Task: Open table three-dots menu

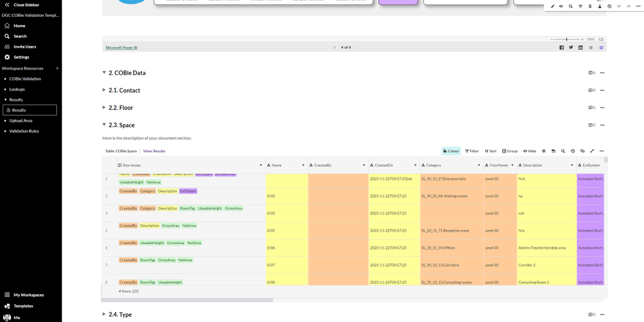Action: pos(602,151)
